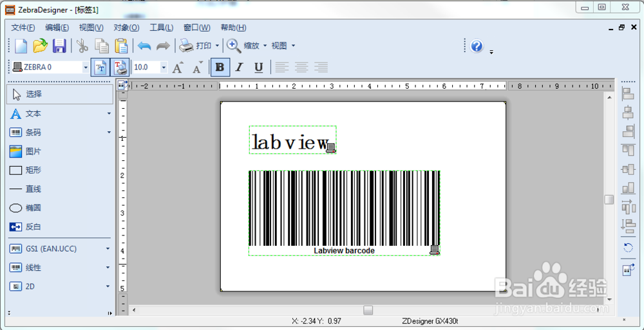
Task: Center align the text
Action: pyautogui.click(x=301, y=68)
